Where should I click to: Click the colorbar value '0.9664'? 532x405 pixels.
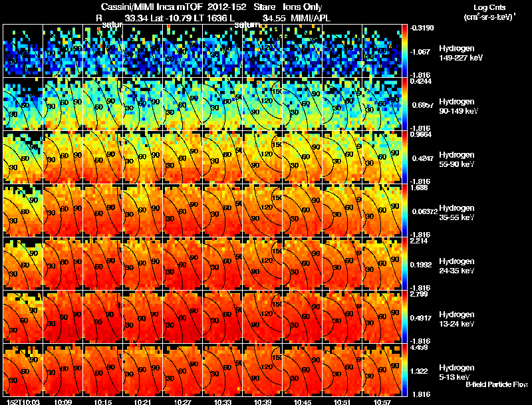tap(421, 134)
